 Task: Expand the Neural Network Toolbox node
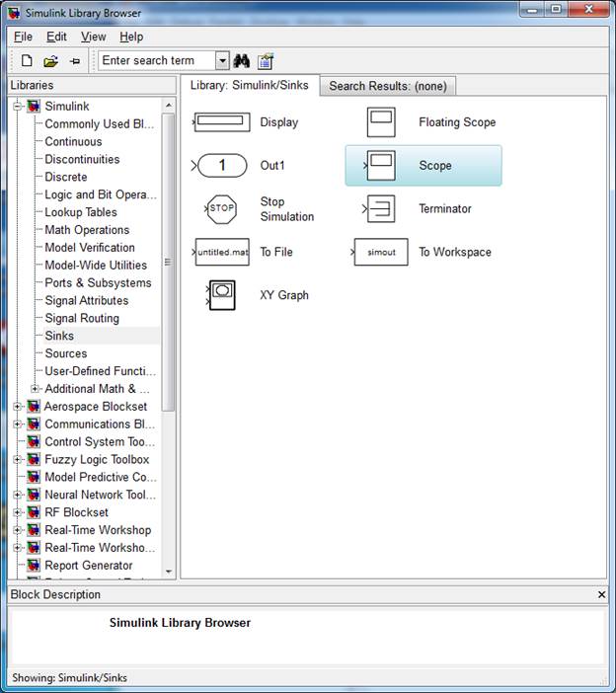click(17, 495)
